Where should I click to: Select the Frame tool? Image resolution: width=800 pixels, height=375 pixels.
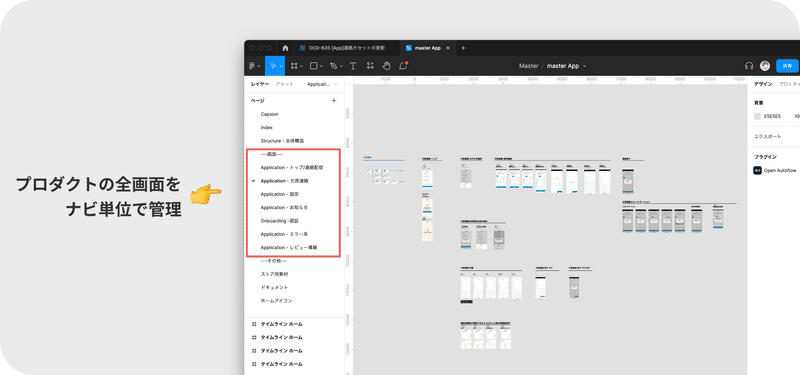coord(294,66)
